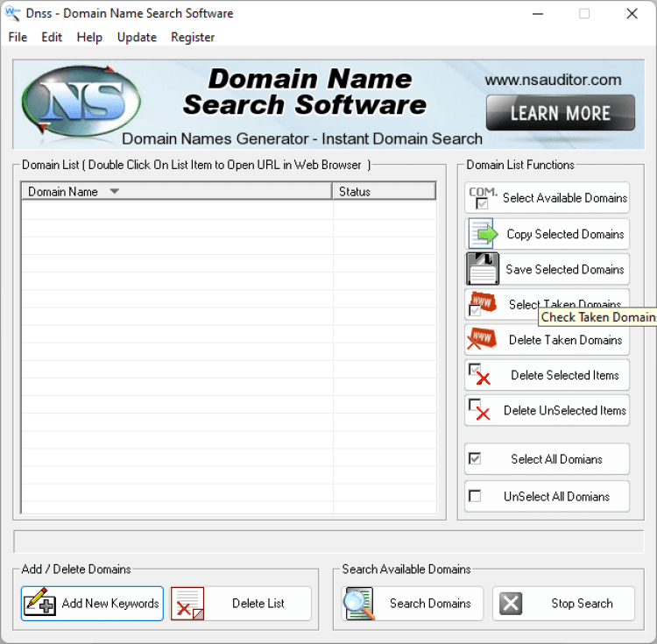Image resolution: width=657 pixels, height=644 pixels.
Task: Click the Delete UnSelected Items label
Action: (565, 410)
